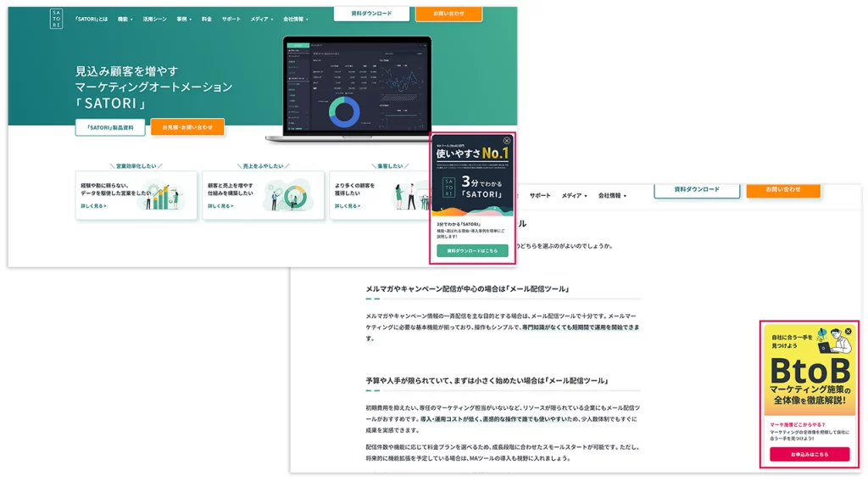Close the BtoB marketing popup banner
Image resolution: width=868 pixels, height=487 pixels.
(x=848, y=332)
